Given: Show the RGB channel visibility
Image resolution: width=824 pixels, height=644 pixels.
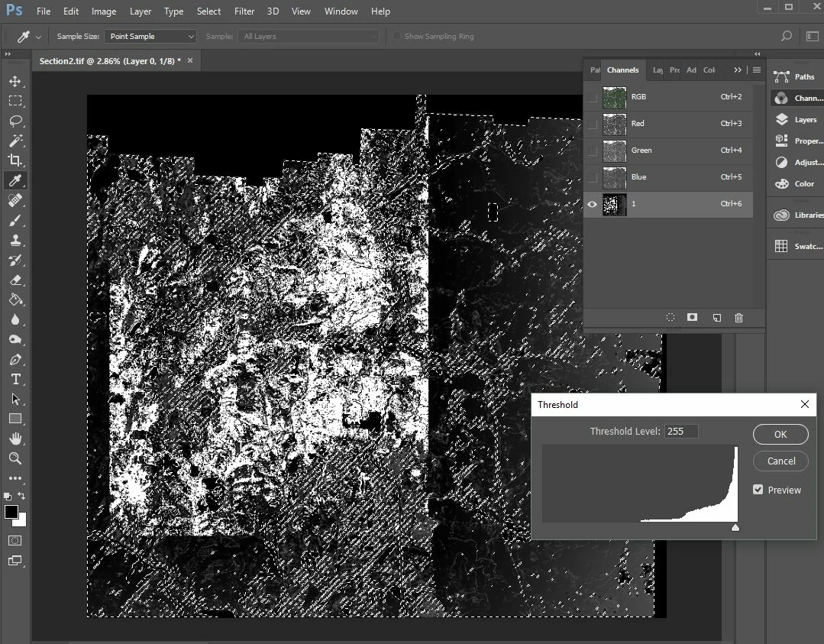Looking at the screenshot, I should [592, 97].
